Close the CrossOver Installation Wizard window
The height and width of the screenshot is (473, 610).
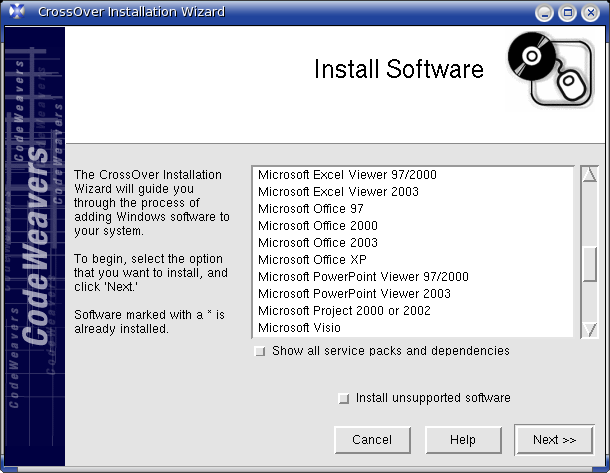591,13
